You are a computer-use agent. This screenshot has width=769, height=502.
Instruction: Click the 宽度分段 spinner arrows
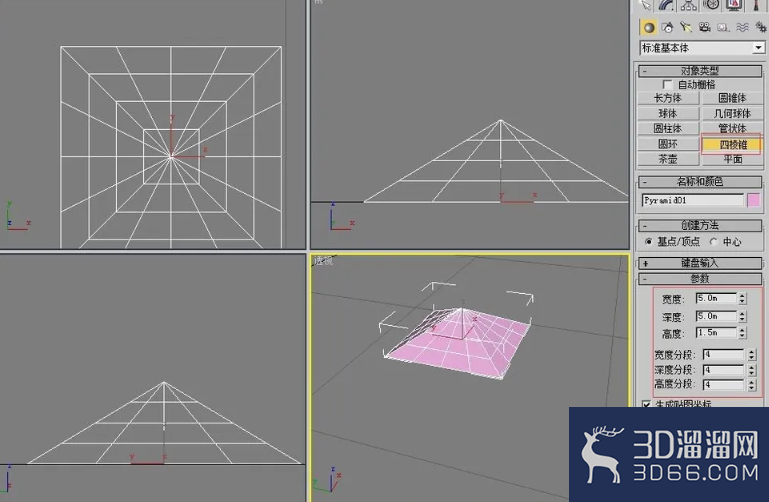point(751,354)
